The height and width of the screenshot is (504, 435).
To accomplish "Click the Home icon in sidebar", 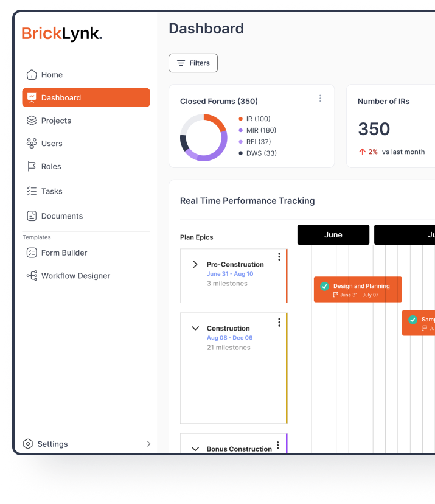I will pyautogui.click(x=32, y=75).
